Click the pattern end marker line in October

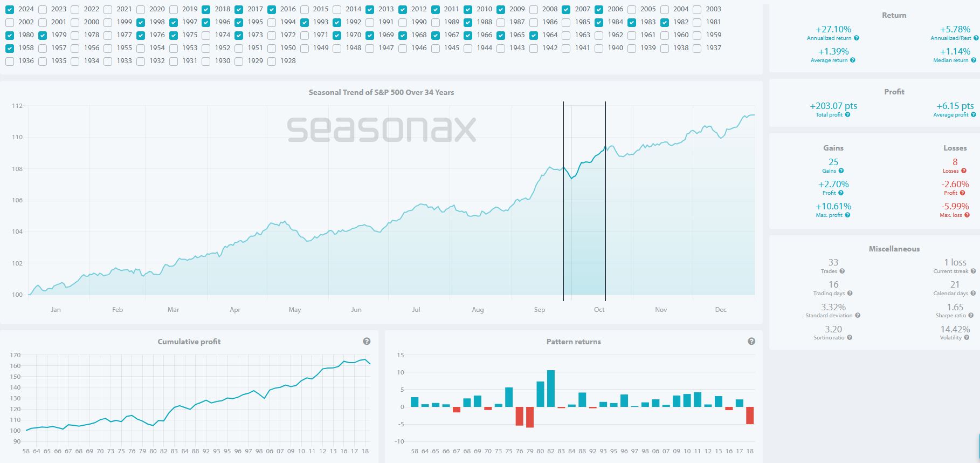coord(605,201)
